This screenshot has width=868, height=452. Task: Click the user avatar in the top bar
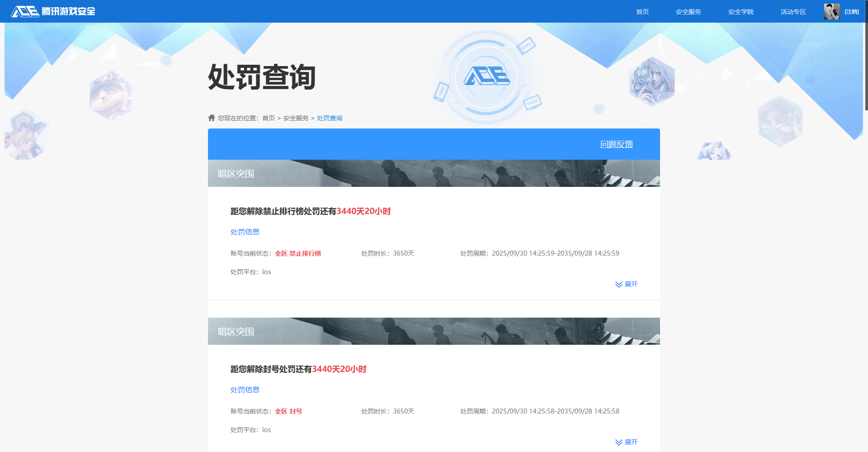pos(831,11)
